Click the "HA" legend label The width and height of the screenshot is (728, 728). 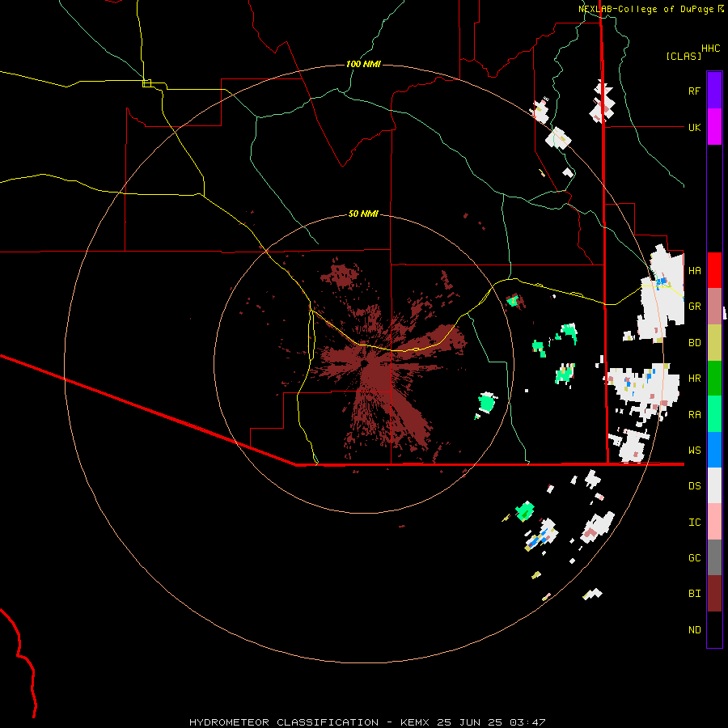[x=694, y=271]
